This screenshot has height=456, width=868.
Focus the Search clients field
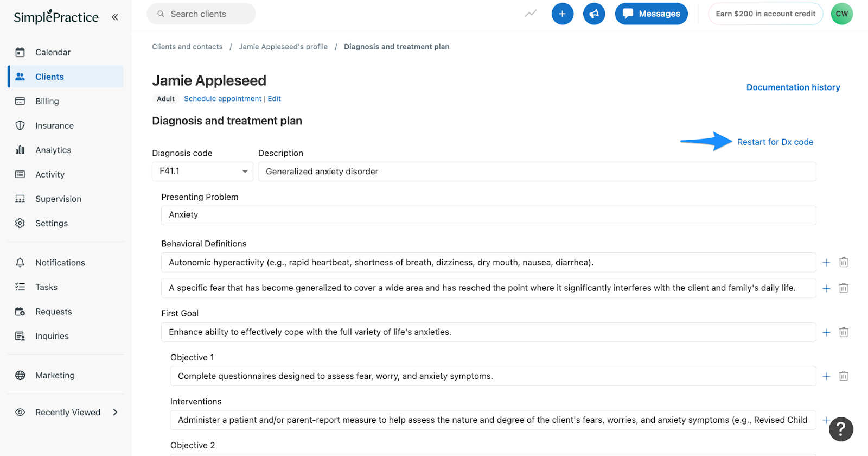tap(201, 14)
